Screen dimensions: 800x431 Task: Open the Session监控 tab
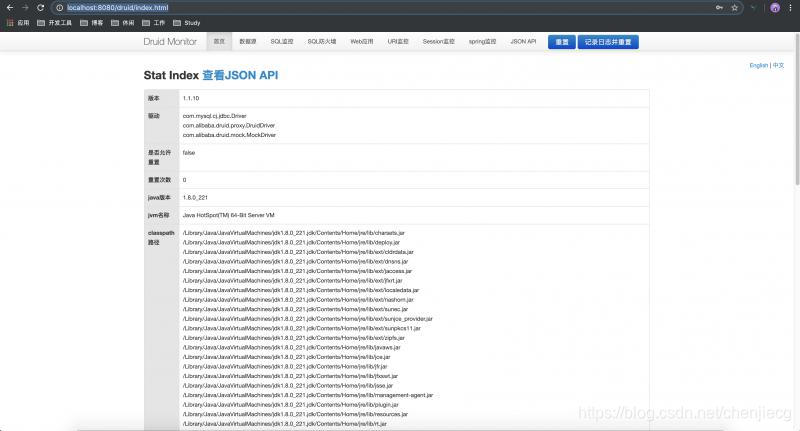[x=438, y=41]
